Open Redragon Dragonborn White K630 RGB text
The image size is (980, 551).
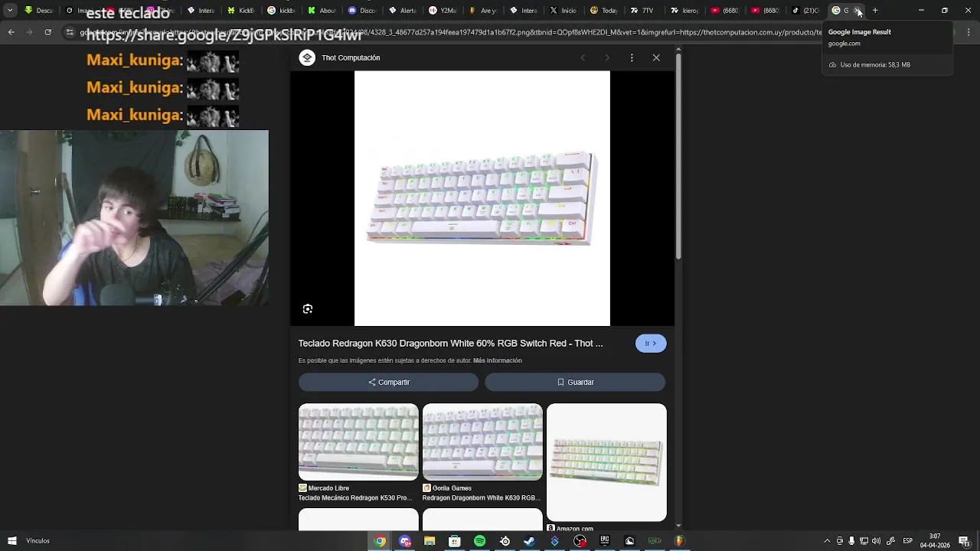[482, 498]
